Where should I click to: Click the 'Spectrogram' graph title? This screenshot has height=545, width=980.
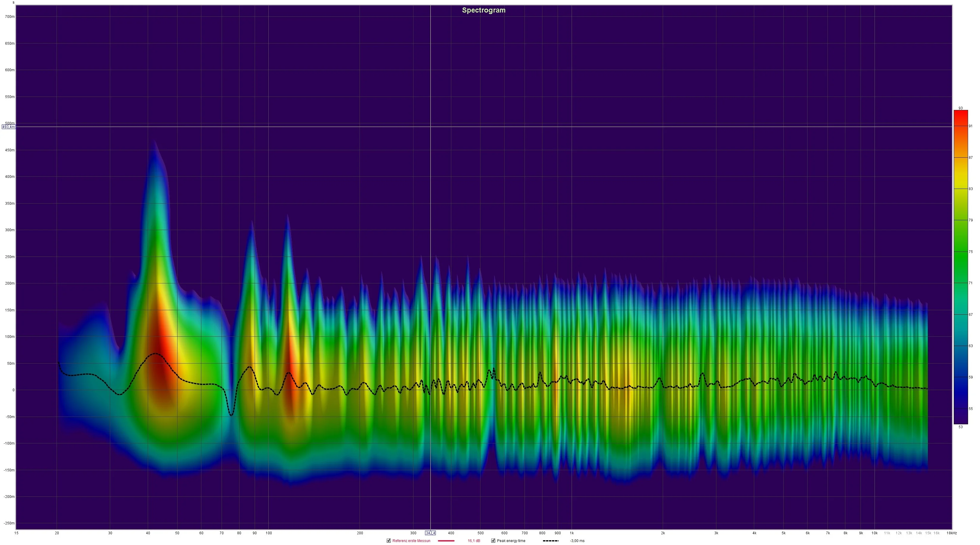click(x=483, y=10)
